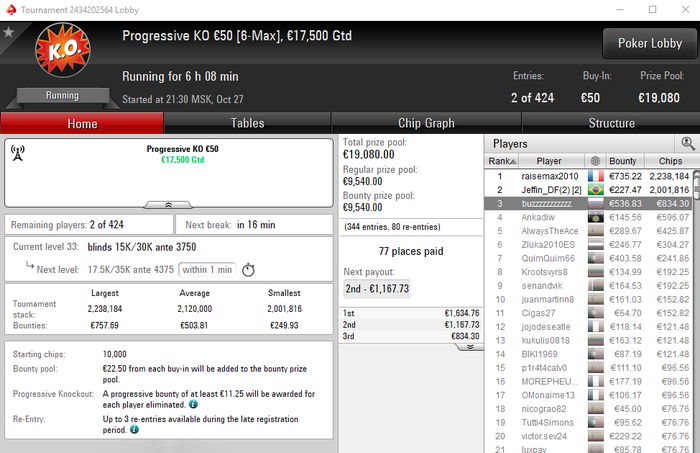Select player p1r4t4calv0
Screen dimensions: 700x453
(544, 368)
